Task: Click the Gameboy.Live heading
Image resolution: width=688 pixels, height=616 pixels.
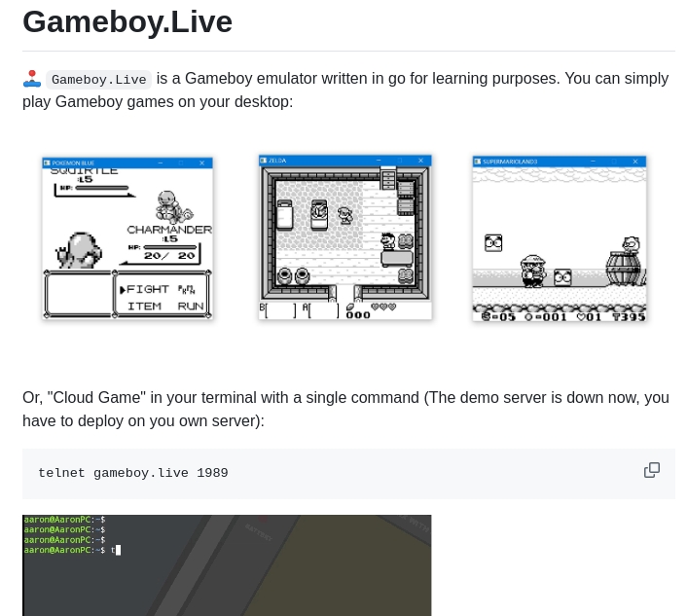Action: click(x=127, y=22)
